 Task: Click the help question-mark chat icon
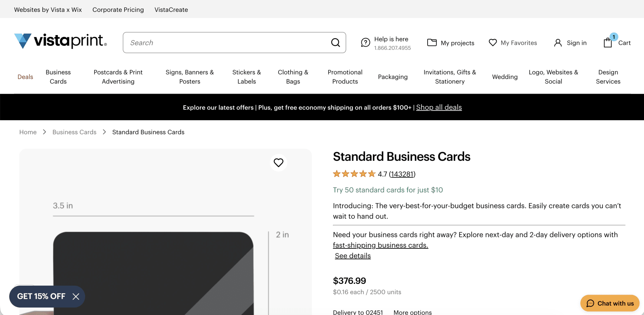point(365,43)
